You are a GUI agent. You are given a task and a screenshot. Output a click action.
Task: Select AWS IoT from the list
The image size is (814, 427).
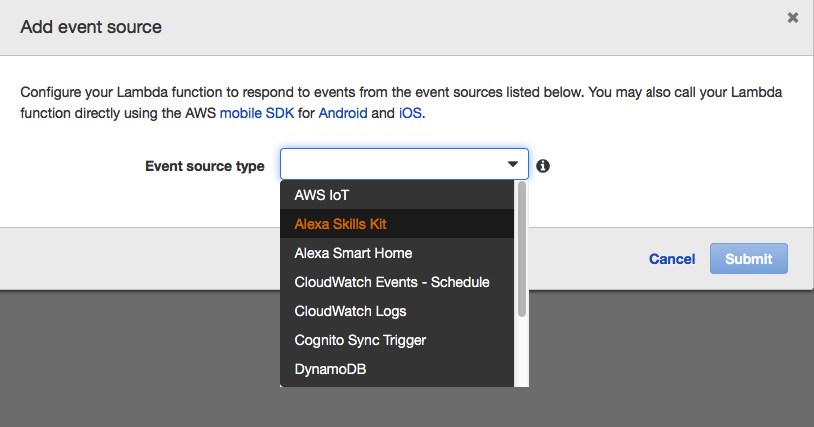(321, 195)
